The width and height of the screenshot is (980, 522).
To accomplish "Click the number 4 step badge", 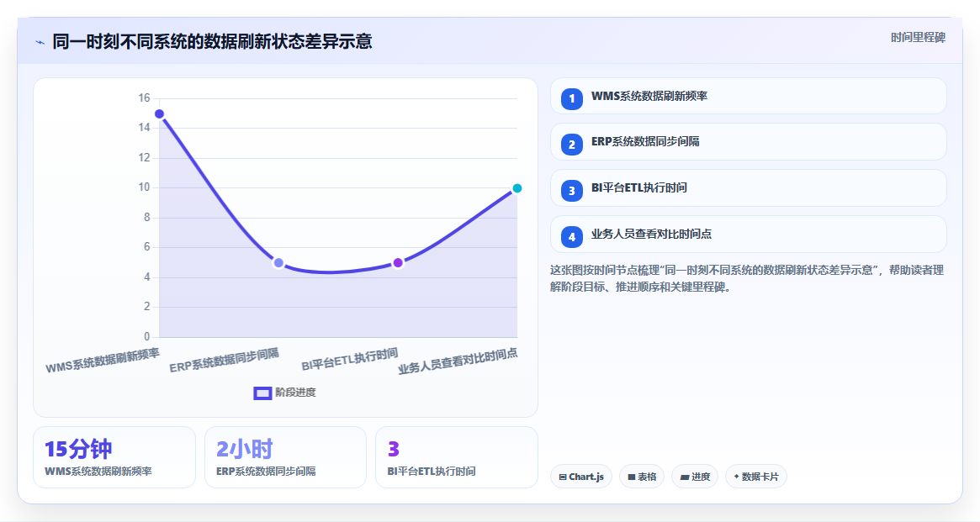I will (572, 237).
